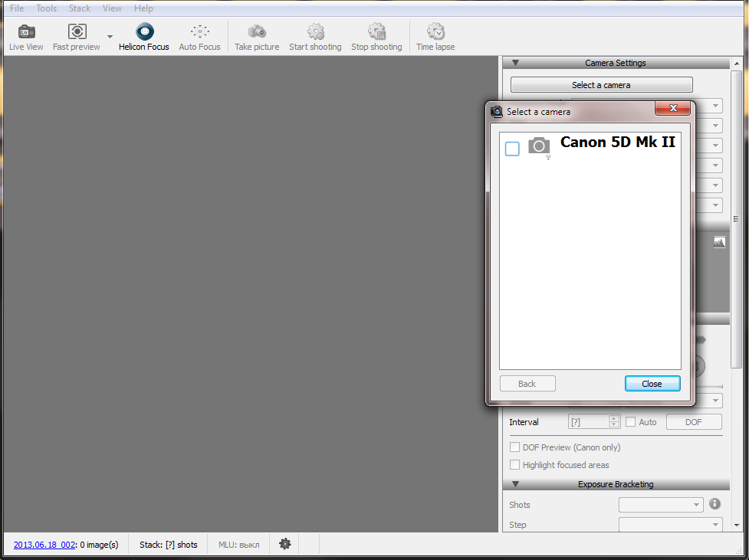
Task: Click Back in Select a camera dialog
Action: [x=527, y=383]
